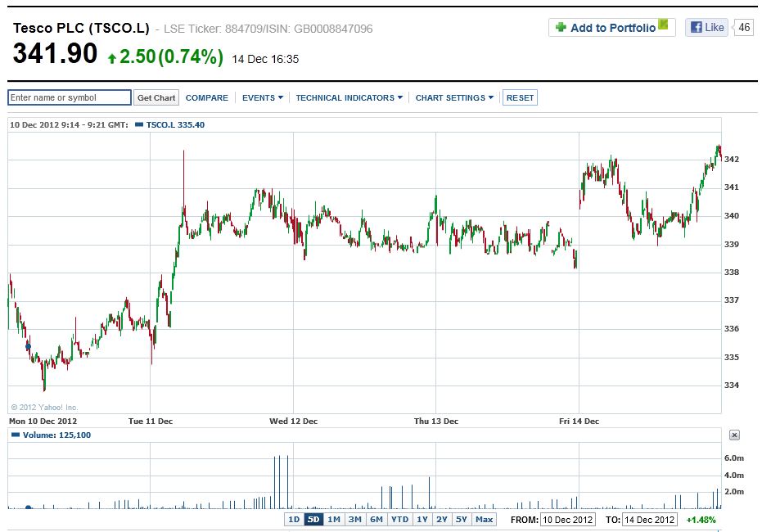
Task: Click the blue TSCO.L series legend marker
Action: 139,125
